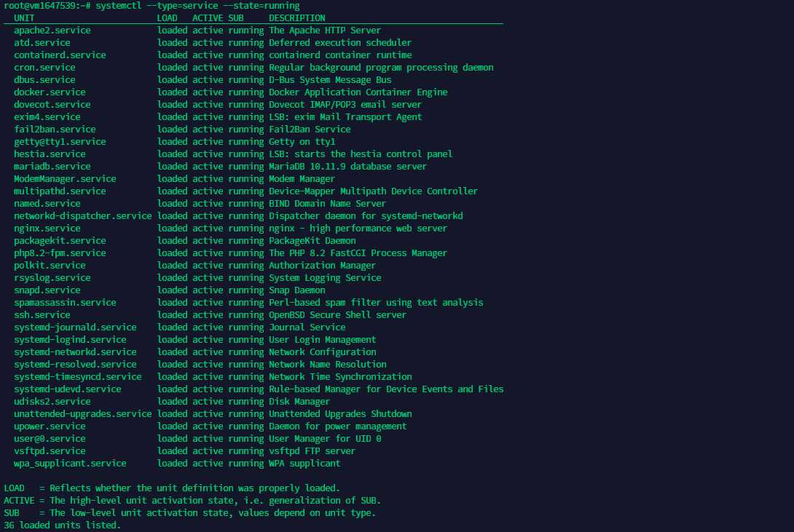Select the docker.service entry
794x532 pixels.
pos(50,92)
